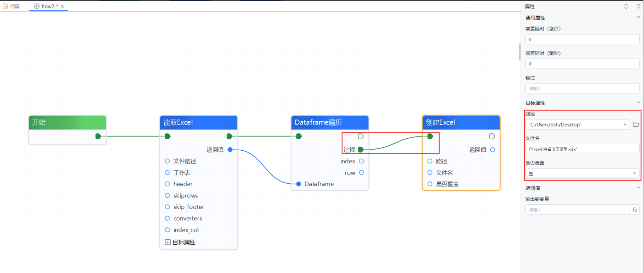Click the fx expression button
The image size is (644, 273).
pos(635,209)
